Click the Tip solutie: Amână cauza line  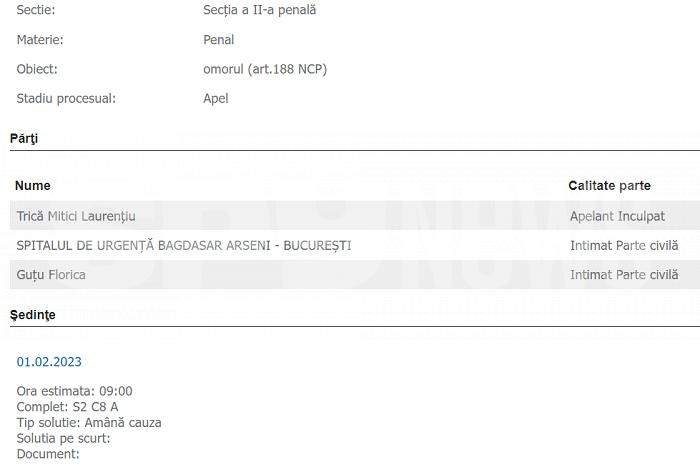[x=89, y=422]
